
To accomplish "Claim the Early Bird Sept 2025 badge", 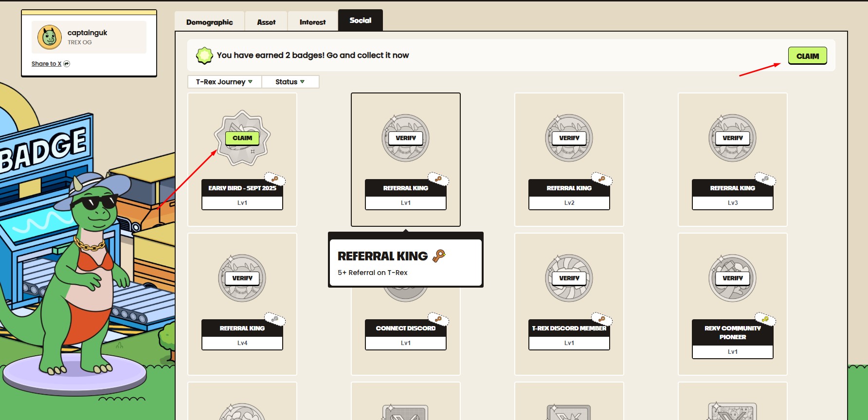I will click(x=242, y=138).
